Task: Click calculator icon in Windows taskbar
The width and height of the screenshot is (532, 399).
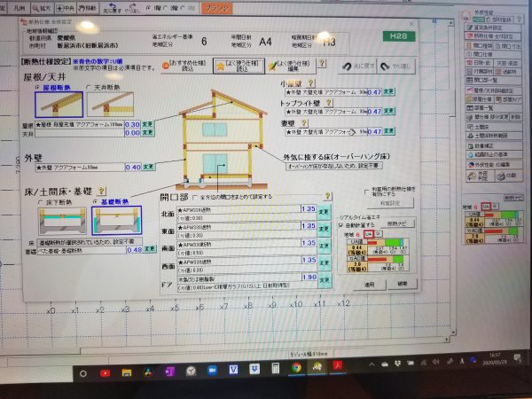Action: tap(276, 368)
